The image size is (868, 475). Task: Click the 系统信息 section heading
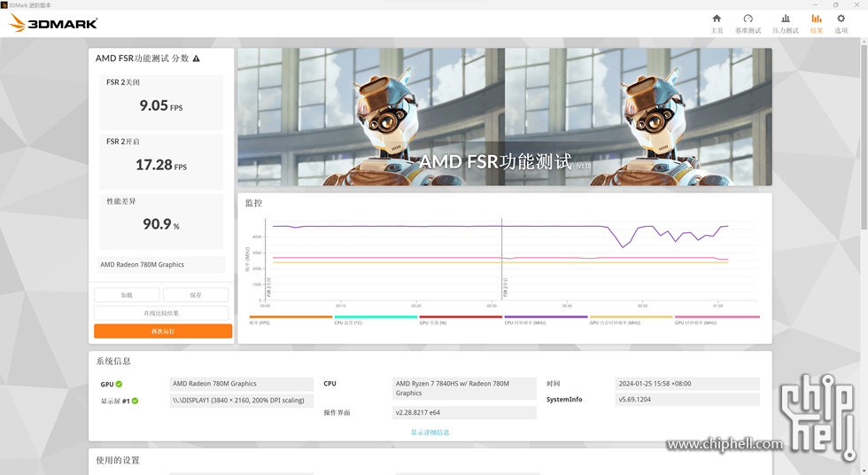(x=113, y=362)
